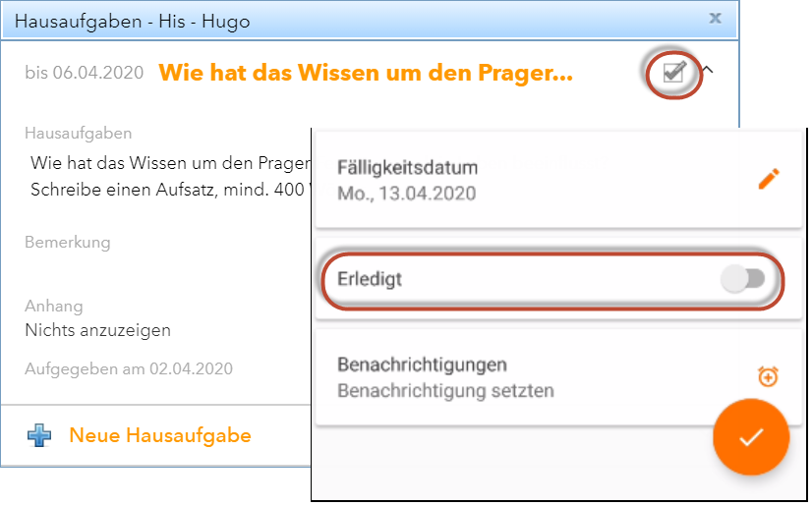Viewport: 812px width, 506px height.
Task: Click the date Mo., 13.04.2020
Action: tap(407, 194)
